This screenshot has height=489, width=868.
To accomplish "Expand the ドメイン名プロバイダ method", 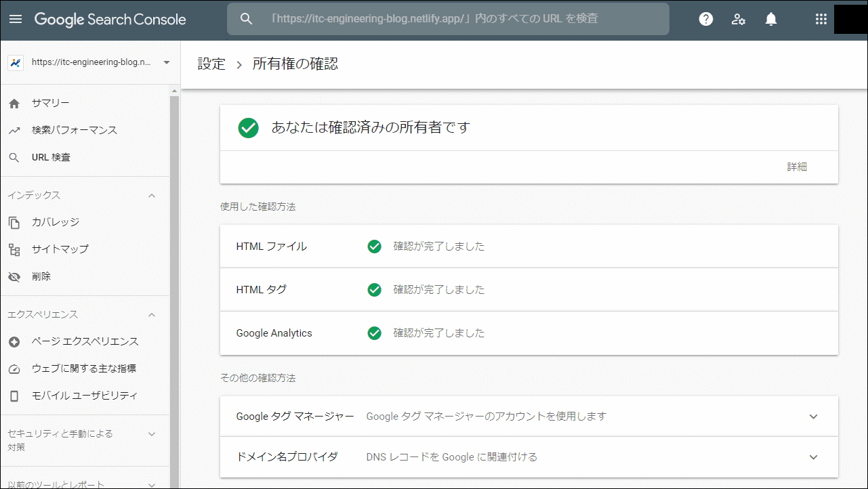I will point(814,457).
